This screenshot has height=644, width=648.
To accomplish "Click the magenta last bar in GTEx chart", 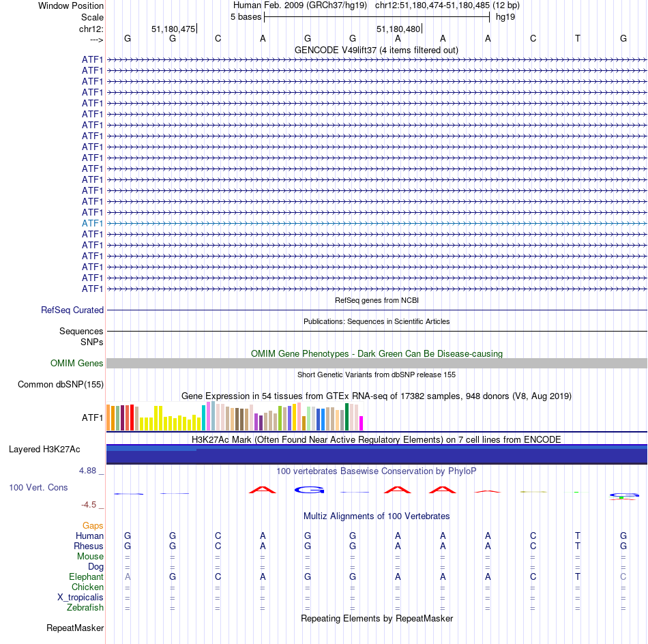I will [362, 423].
